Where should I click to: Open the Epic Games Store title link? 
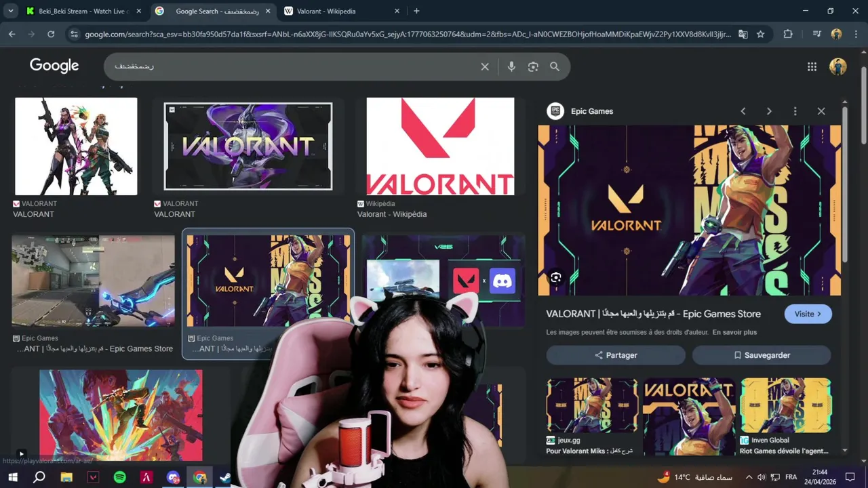click(654, 314)
